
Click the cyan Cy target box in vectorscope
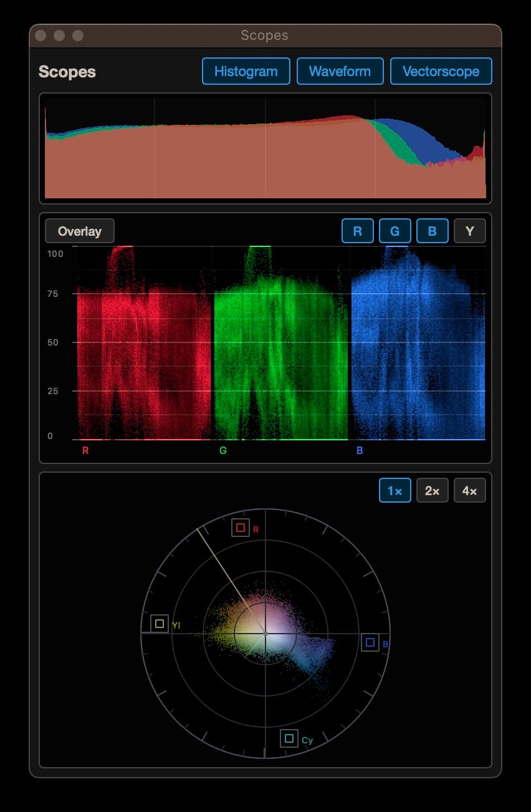click(289, 738)
